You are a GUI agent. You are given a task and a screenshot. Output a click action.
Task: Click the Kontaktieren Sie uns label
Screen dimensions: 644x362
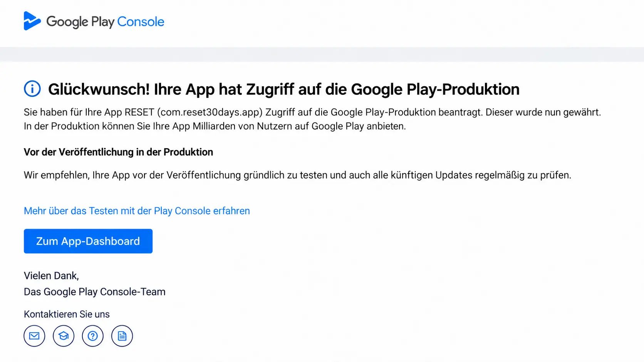click(x=67, y=314)
